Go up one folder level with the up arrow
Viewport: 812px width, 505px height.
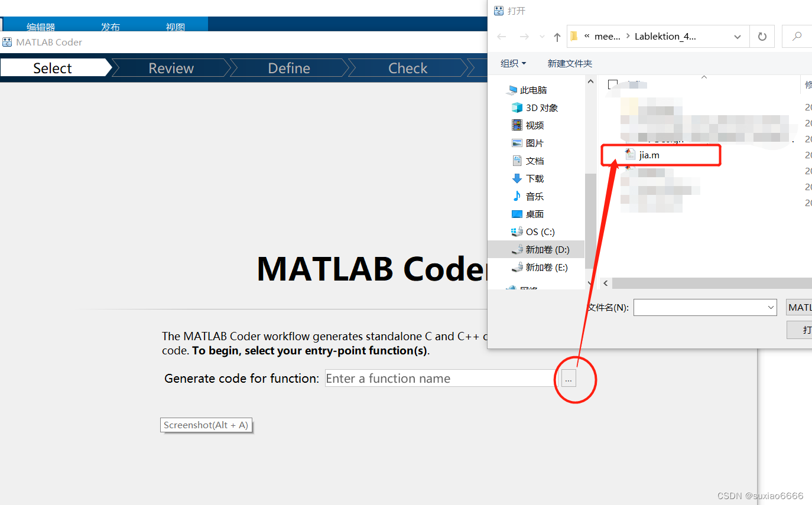[x=557, y=37]
